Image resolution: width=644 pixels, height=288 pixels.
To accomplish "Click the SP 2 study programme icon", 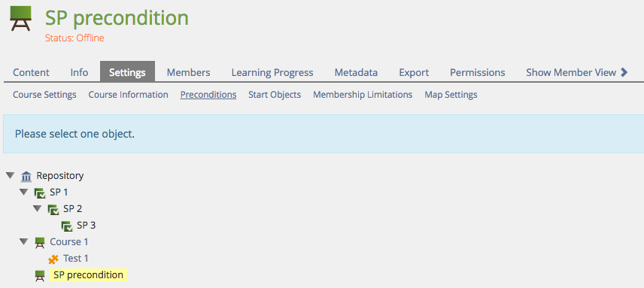I will pos(53,209).
